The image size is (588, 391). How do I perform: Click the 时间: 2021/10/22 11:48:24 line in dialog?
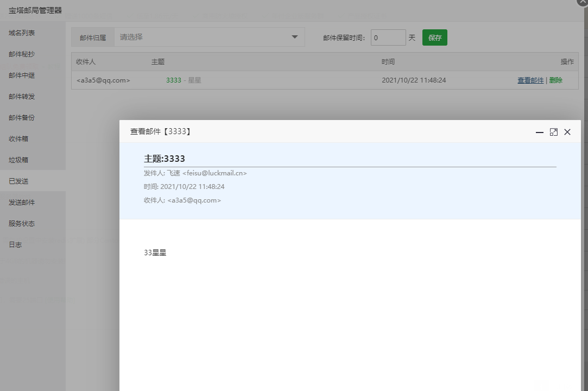tap(184, 186)
